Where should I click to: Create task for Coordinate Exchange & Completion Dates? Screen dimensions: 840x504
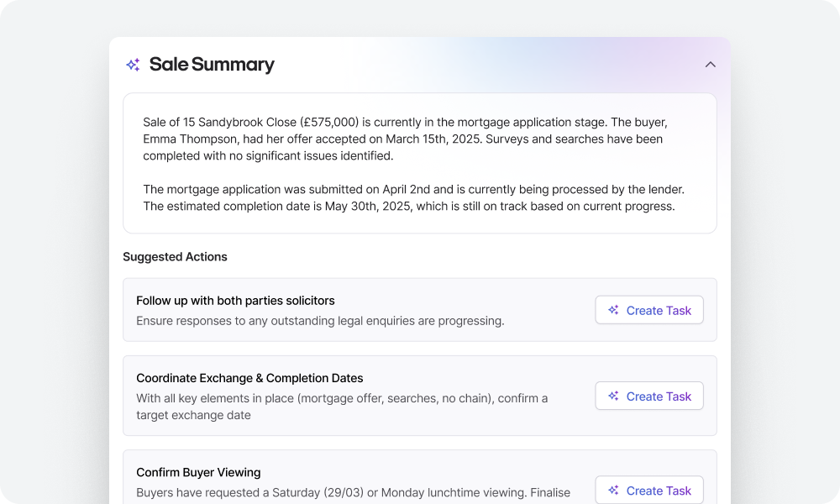pos(649,396)
